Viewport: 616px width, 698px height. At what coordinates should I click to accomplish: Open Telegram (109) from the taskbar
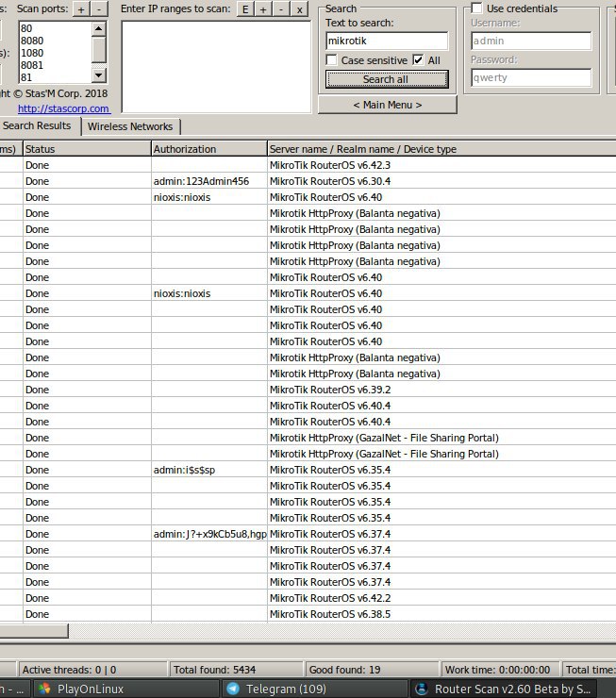[315, 690]
